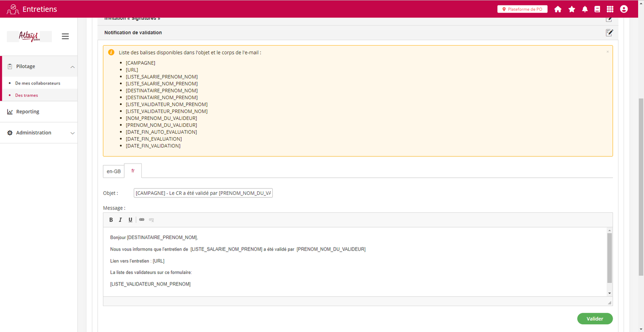Open notifications bell icon
The width and height of the screenshot is (644, 332).
pyautogui.click(x=585, y=9)
